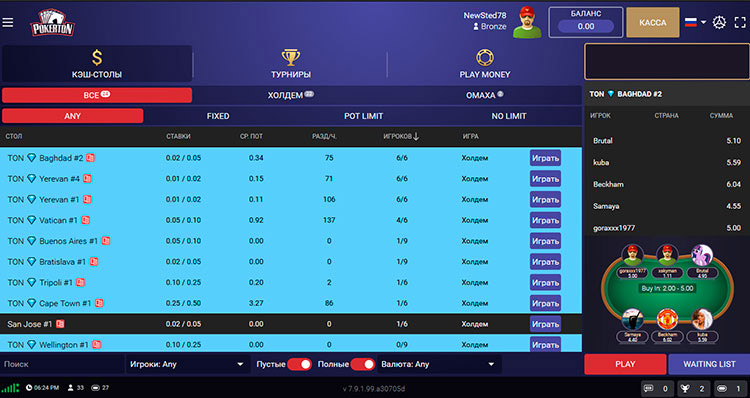The height and width of the screenshot is (398, 750).
Task: Click the Играть button for Baghdad #2
Action: coord(545,158)
